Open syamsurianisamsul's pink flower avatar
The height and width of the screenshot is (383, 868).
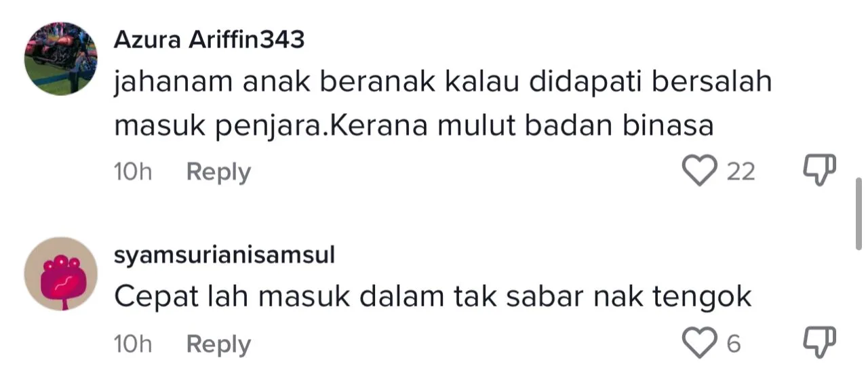(61, 274)
